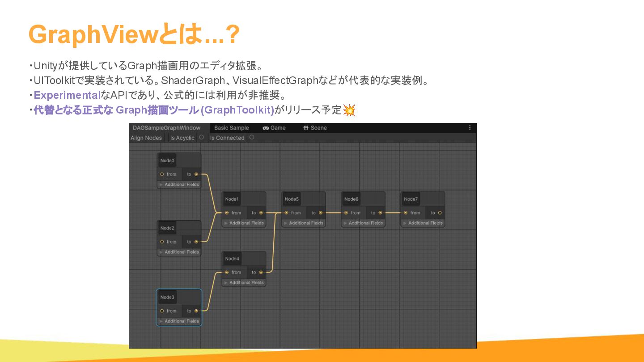The height and width of the screenshot is (362, 644).
Task: Toggle the Is Connected radio indicator
Action: click(252, 137)
